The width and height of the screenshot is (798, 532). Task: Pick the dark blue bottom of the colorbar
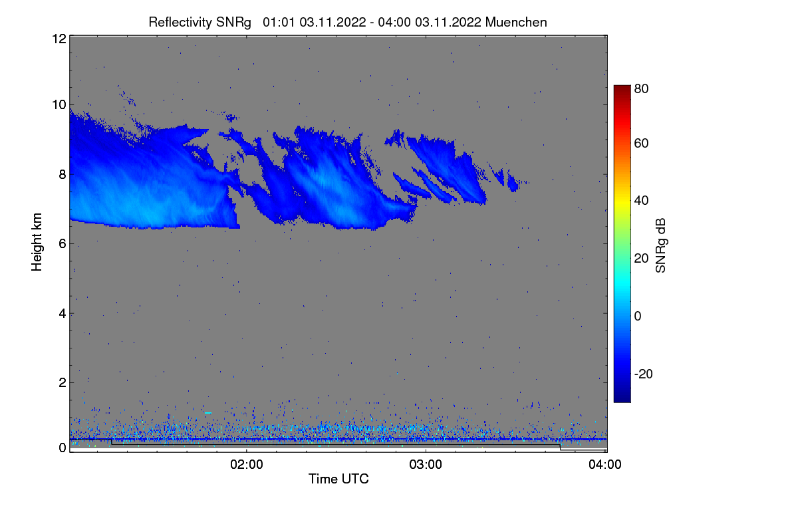coord(622,398)
